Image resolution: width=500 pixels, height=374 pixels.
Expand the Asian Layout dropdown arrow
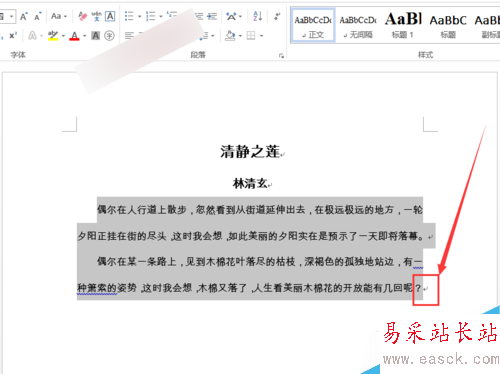click(x=240, y=16)
